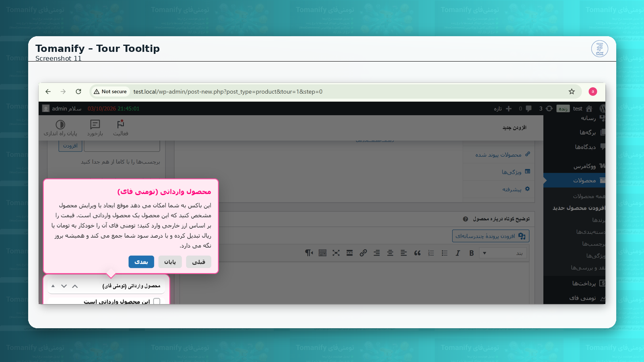Click the WordPress logo in the admin bar
This screenshot has width=644, height=362.
click(x=603, y=108)
